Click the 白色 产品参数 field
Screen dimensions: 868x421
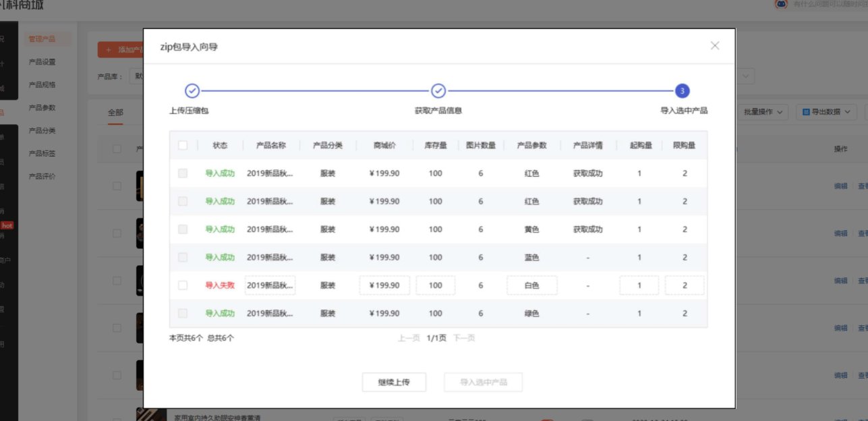click(532, 285)
